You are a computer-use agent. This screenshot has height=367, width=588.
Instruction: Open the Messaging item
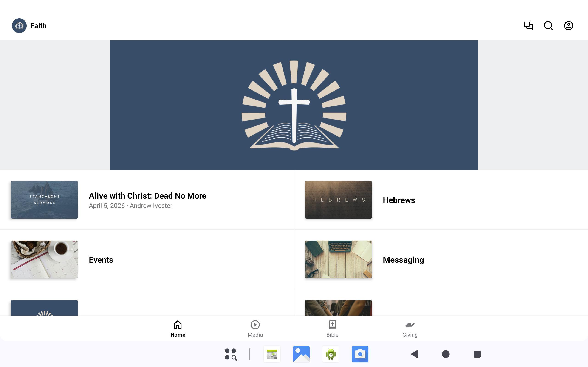[403, 260]
